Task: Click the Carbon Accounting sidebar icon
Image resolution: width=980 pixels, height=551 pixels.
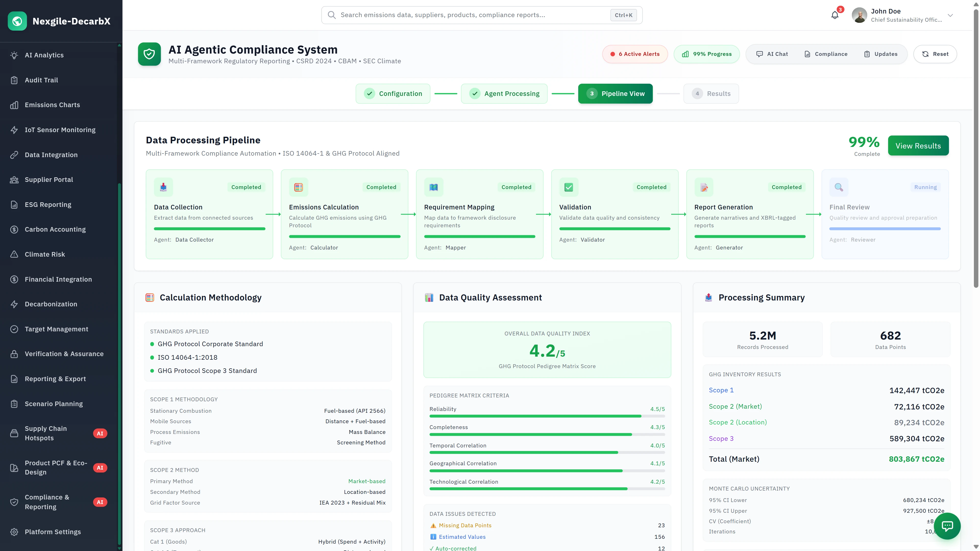Action: pos(14,229)
